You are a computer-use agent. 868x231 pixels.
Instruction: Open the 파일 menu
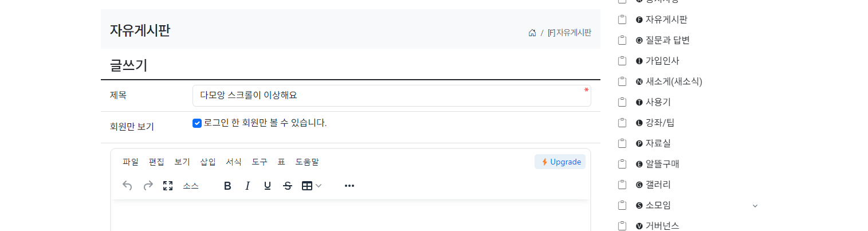131,162
